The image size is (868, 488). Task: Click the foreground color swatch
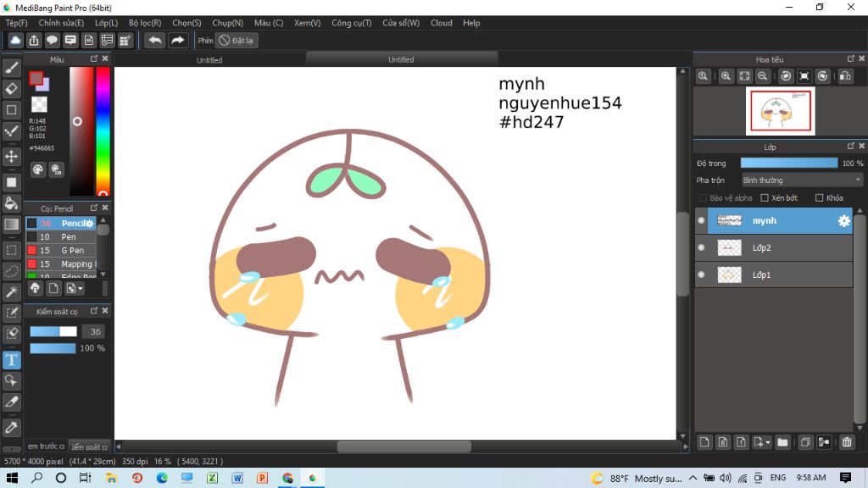(x=36, y=79)
